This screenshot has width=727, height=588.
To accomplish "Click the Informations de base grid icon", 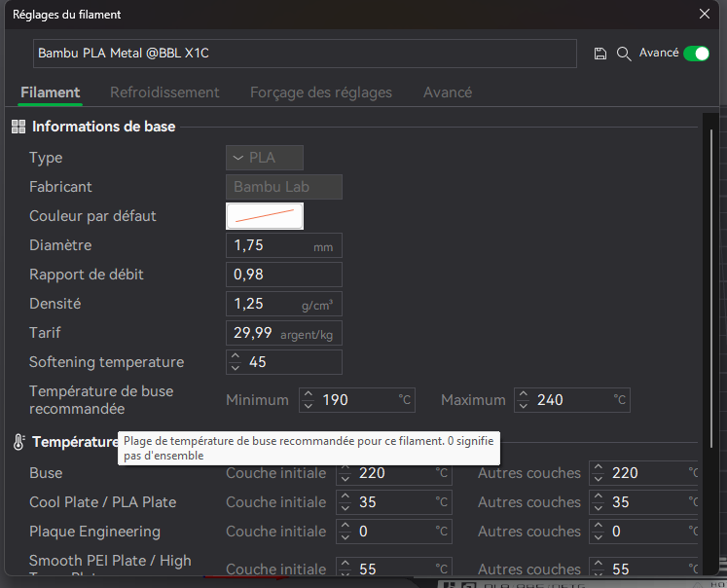I will pos(18,127).
